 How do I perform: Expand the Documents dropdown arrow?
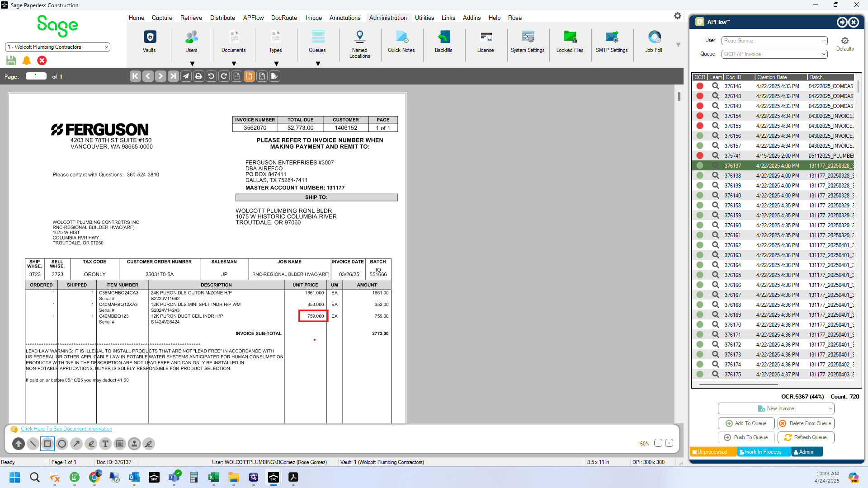tap(234, 64)
